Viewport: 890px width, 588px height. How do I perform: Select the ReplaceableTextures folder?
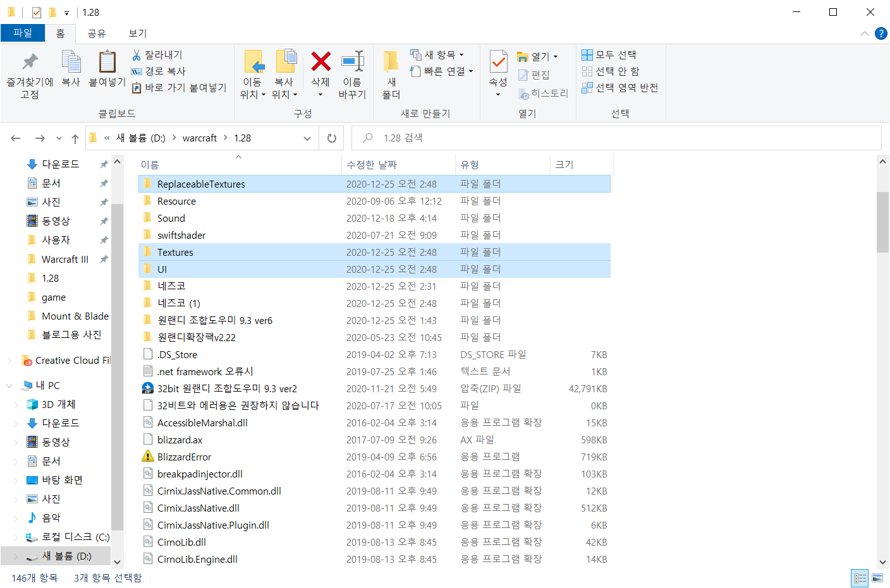tap(374, 184)
